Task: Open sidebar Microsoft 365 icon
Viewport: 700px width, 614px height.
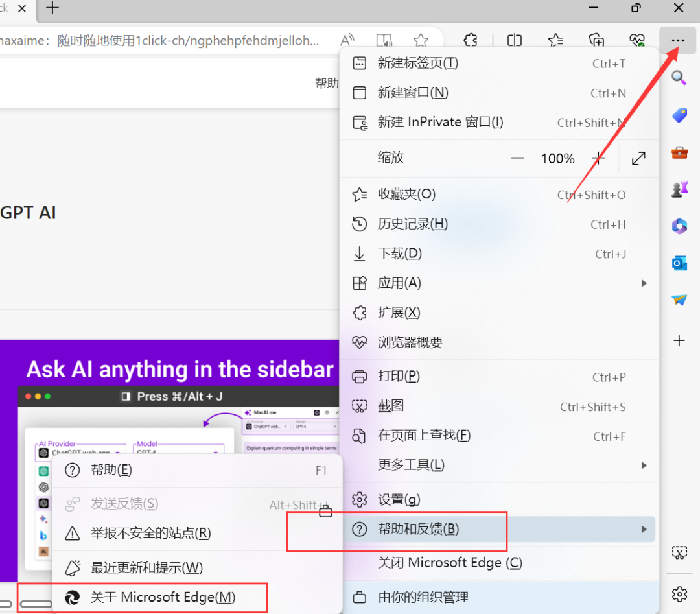Action: tap(679, 226)
